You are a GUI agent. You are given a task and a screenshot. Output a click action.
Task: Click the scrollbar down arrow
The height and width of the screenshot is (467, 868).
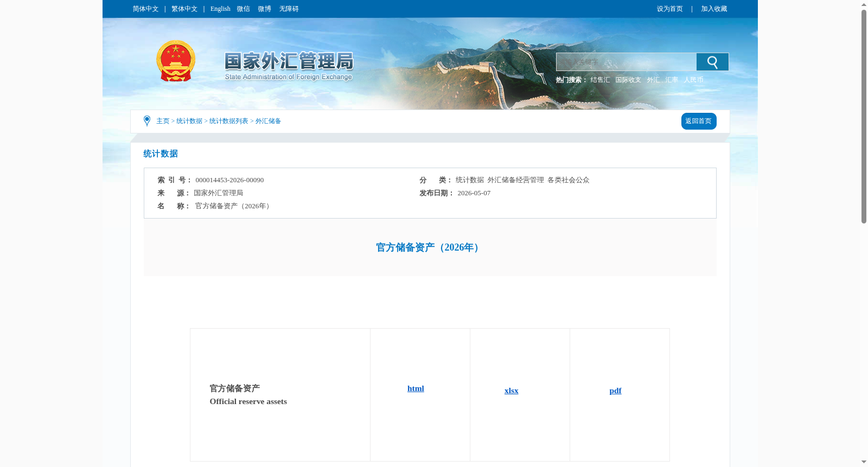(864, 462)
